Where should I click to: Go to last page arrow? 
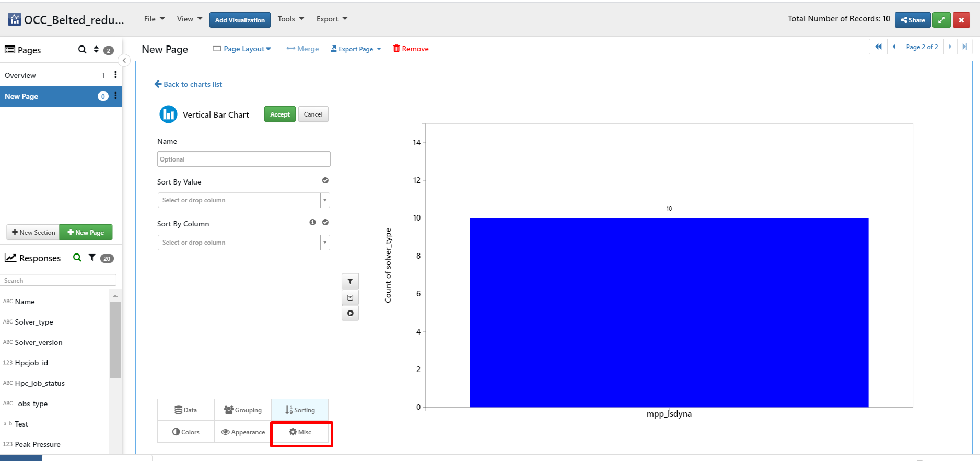964,47
